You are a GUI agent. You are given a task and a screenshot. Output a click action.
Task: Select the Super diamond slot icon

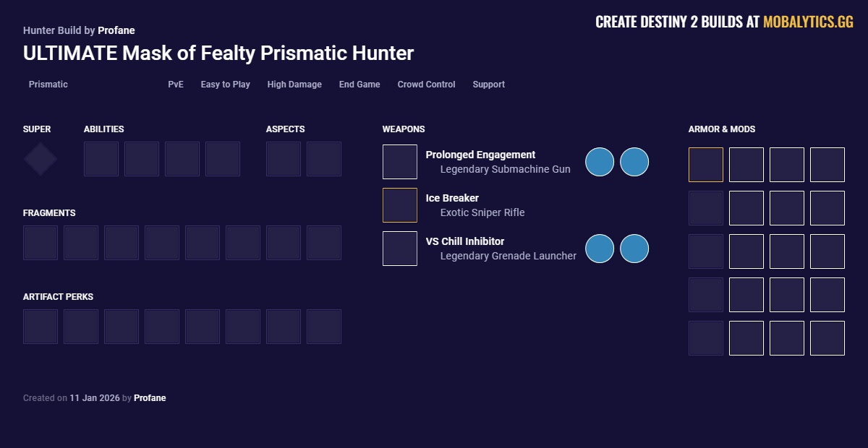click(40, 158)
